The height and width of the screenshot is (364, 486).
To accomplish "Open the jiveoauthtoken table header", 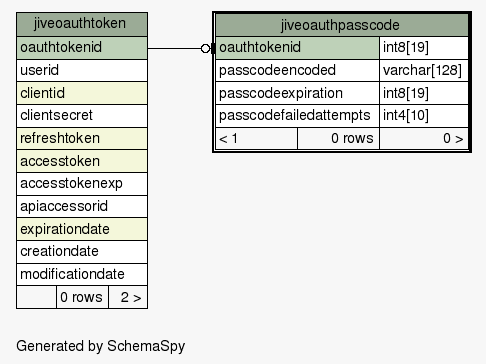I will pos(82,24).
